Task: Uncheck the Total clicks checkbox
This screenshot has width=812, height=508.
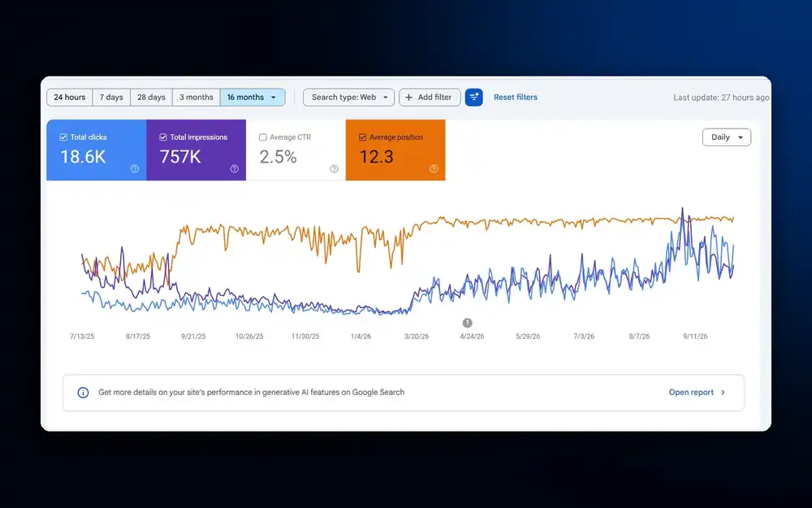Action: (63, 137)
